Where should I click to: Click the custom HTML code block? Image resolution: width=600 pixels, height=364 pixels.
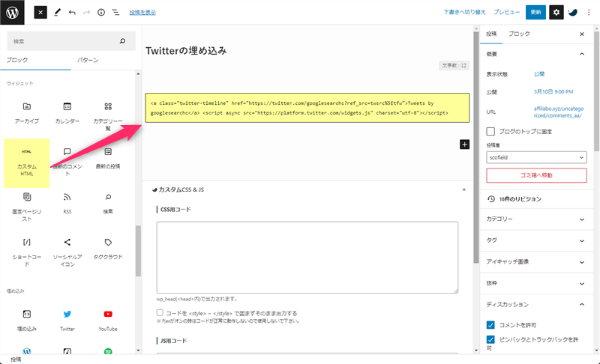[307, 108]
